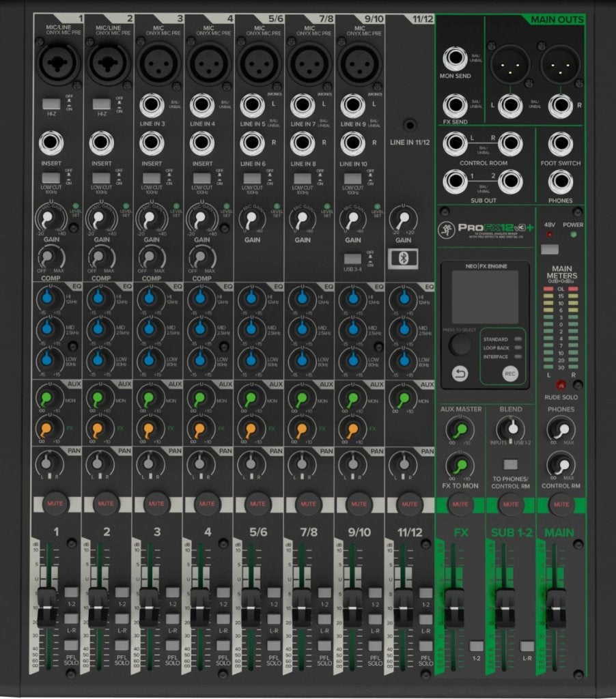
Task: Click the ProFX12 v3+ logo
Action: click(x=486, y=231)
